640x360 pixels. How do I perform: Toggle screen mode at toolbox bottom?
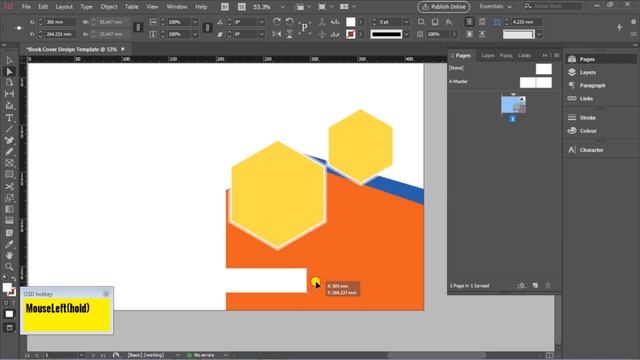click(x=9, y=328)
